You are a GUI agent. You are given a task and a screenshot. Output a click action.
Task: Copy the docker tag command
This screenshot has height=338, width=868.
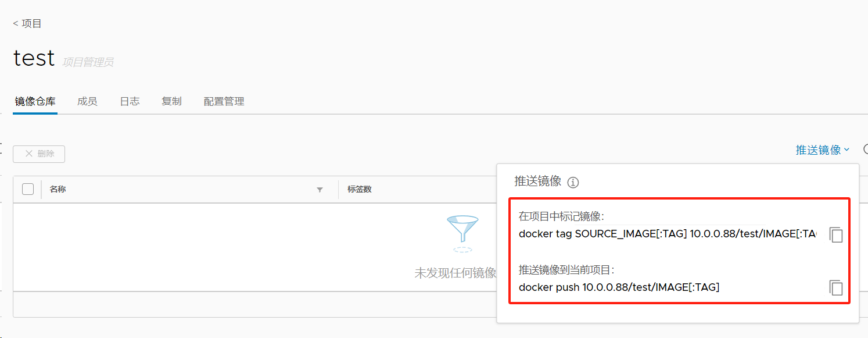point(835,235)
